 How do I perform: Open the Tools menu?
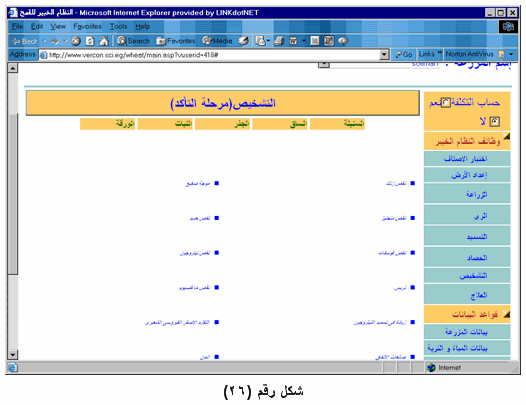tap(118, 26)
